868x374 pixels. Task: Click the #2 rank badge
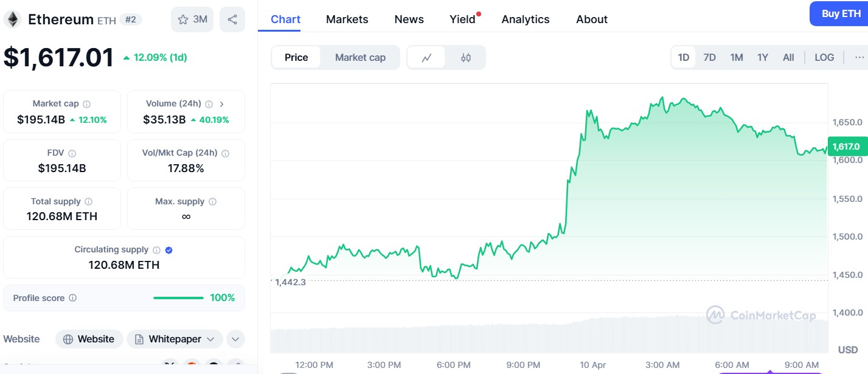coord(130,19)
